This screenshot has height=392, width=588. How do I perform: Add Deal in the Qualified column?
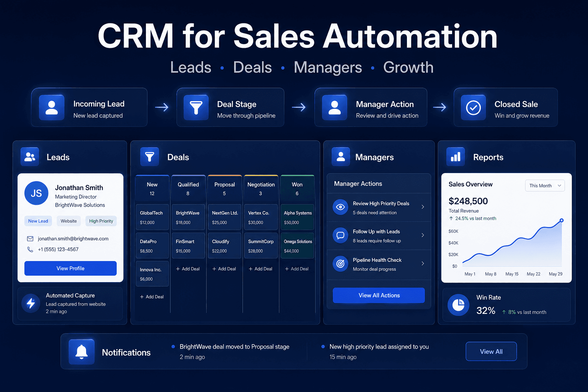pyautogui.click(x=188, y=269)
